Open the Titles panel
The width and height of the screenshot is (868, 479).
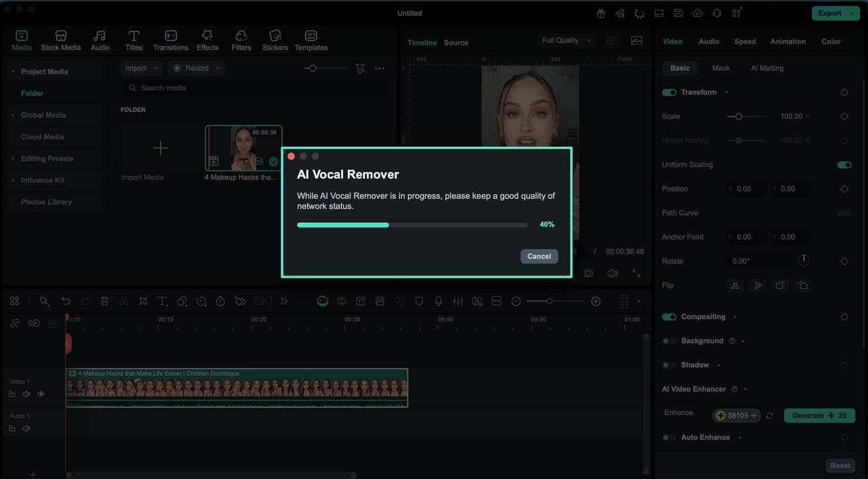point(134,41)
